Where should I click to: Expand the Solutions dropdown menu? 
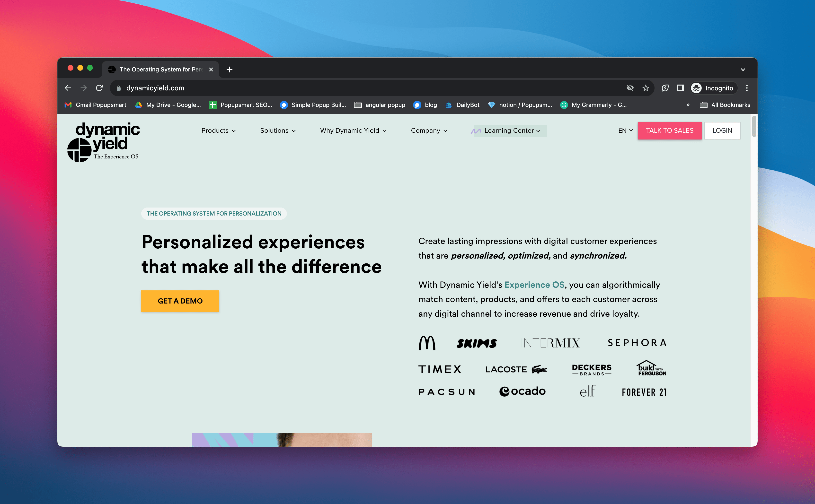(x=278, y=130)
